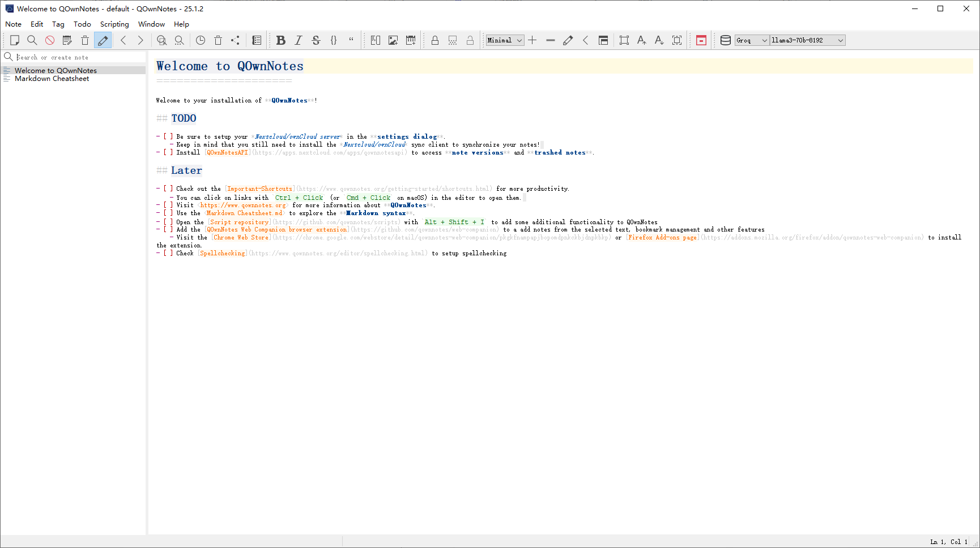Image resolution: width=980 pixels, height=548 pixels.
Task: Open the Todo menu
Action: [x=82, y=24]
